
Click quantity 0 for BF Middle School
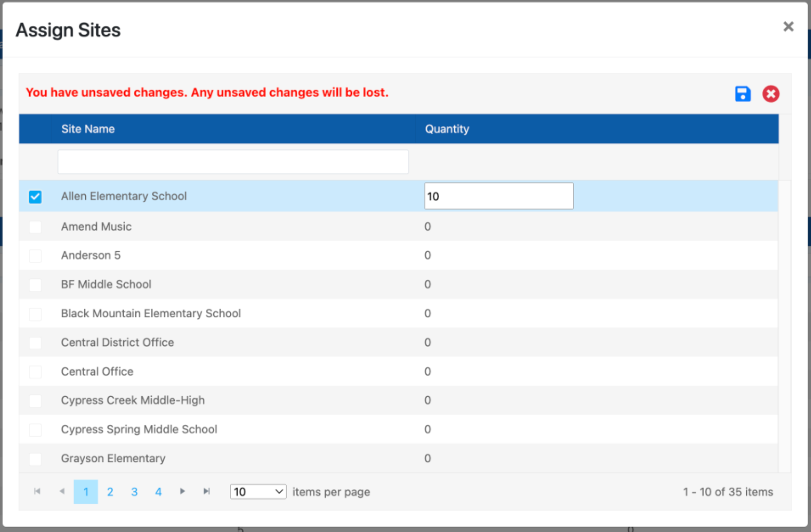[x=428, y=284]
